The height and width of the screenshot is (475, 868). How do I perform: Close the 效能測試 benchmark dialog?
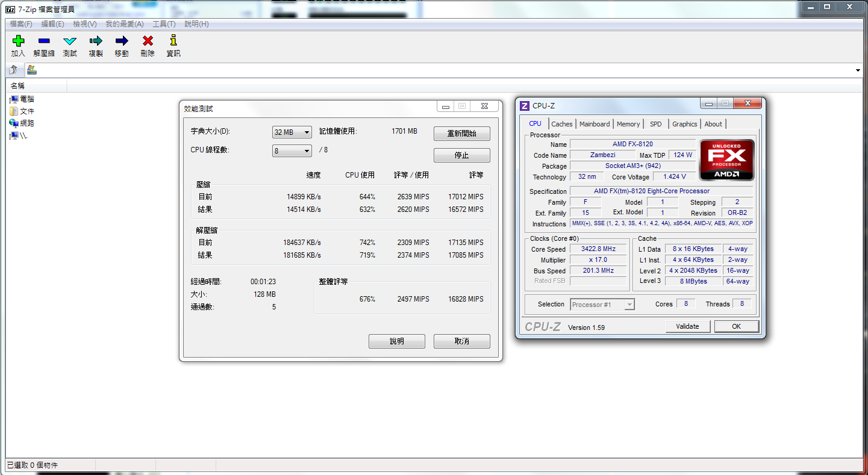click(484, 107)
